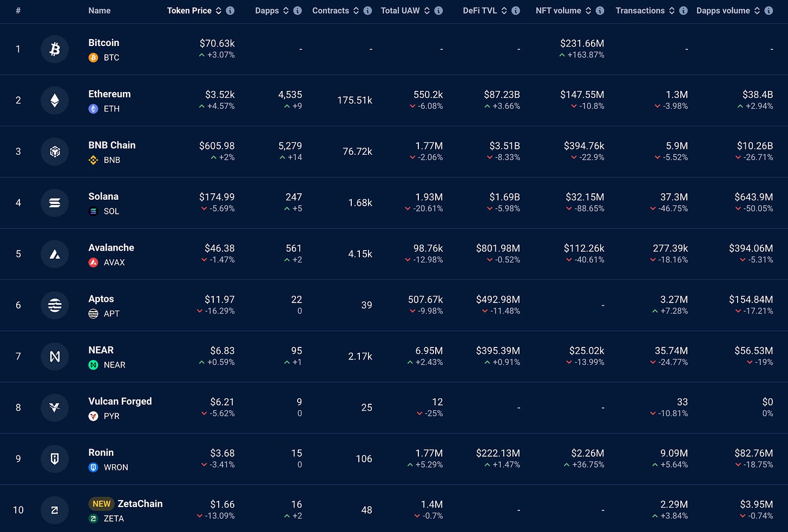
Task: Click the Ethereum chain logo icon
Action: point(55,101)
